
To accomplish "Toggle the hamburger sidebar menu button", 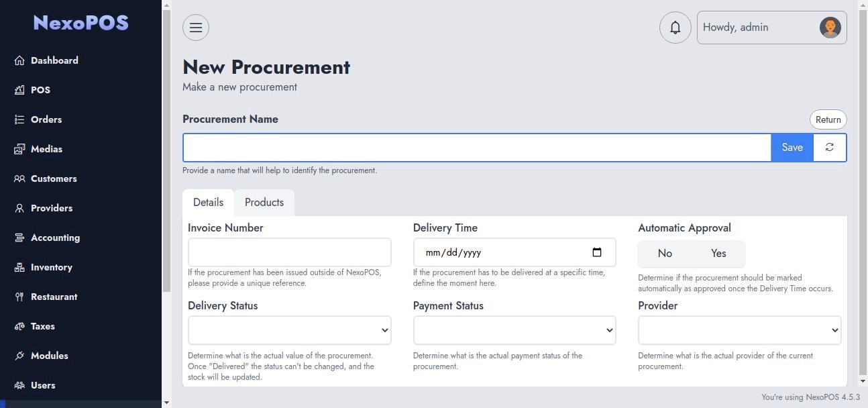I will pyautogui.click(x=196, y=28).
